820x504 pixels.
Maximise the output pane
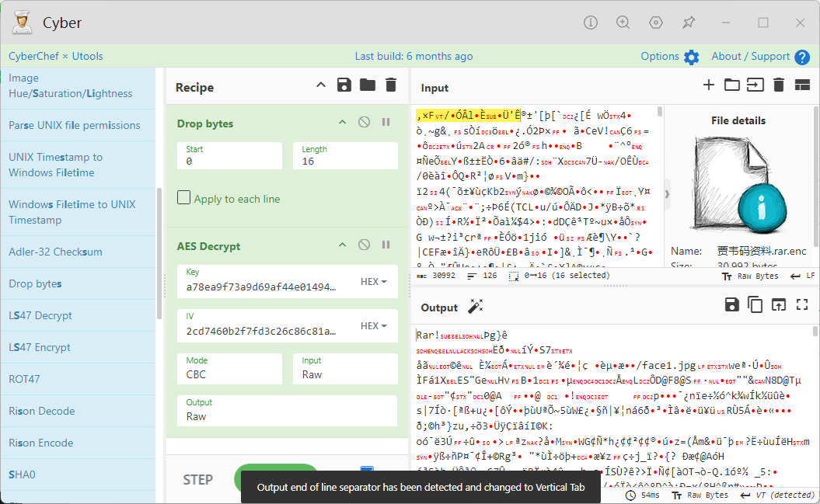coord(802,304)
